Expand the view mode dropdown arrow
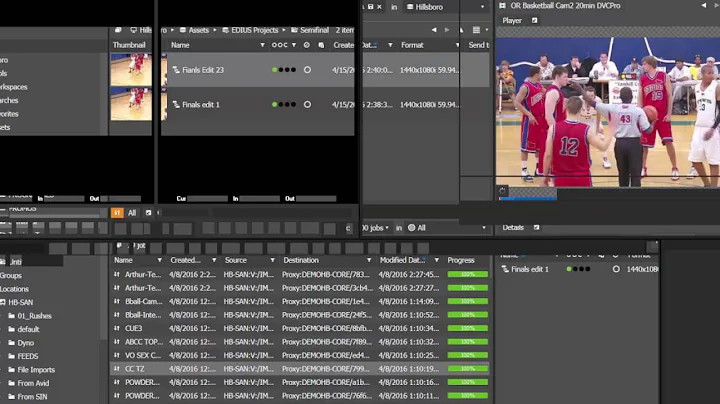 486,30
